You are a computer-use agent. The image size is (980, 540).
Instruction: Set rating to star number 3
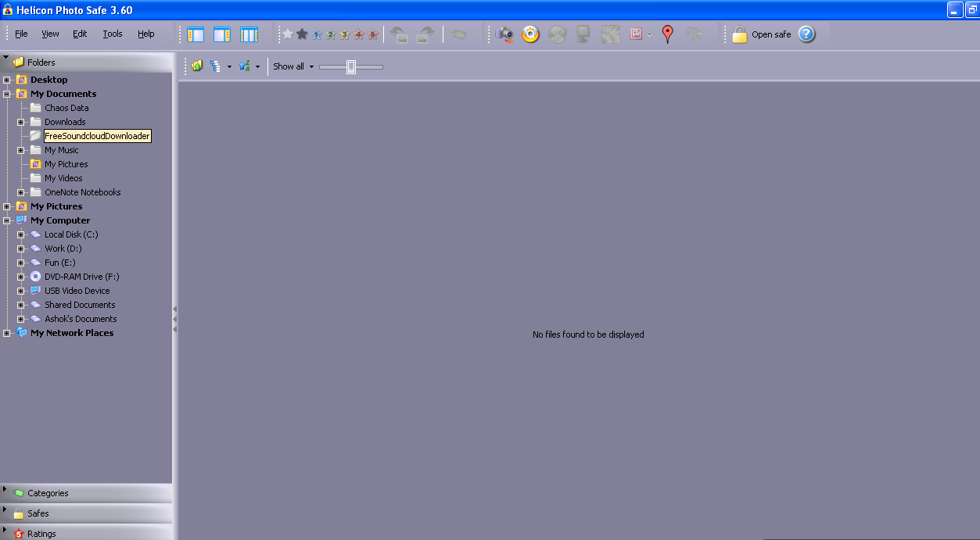tap(345, 34)
